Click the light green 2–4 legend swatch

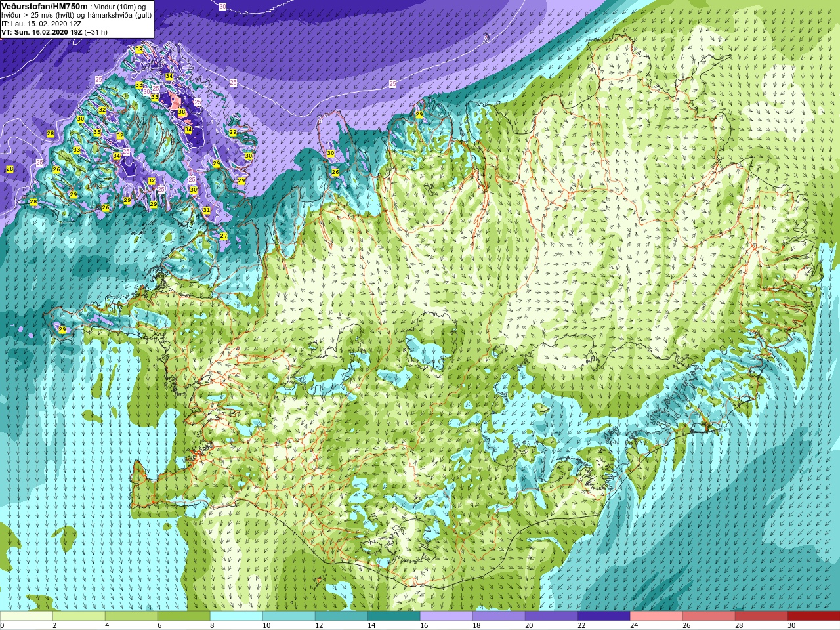coord(79,616)
